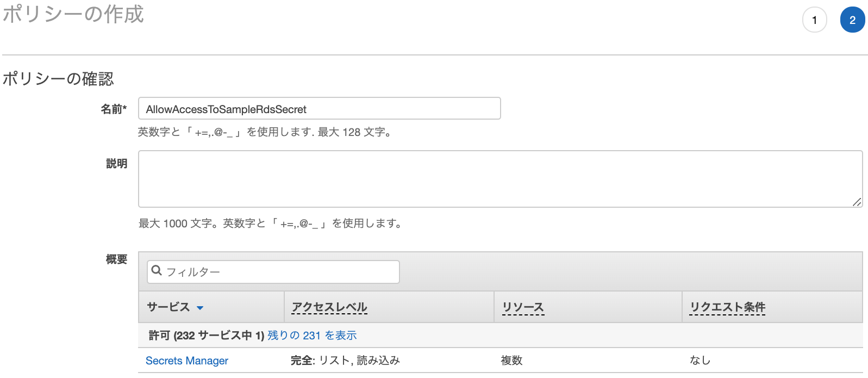Open the Secrets Manager service details
Image resolution: width=868 pixels, height=378 pixels.
[187, 361]
